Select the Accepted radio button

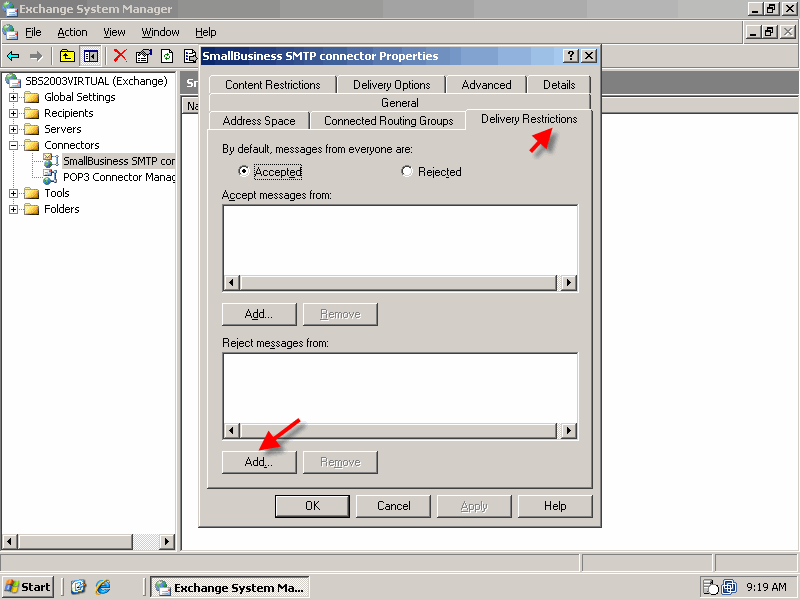(x=243, y=171)
